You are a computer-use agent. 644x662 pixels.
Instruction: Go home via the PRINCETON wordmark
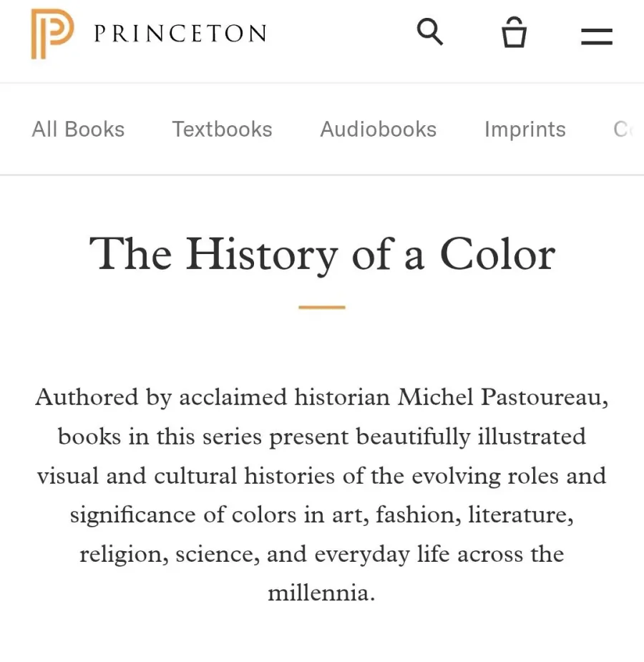[180, 34]
